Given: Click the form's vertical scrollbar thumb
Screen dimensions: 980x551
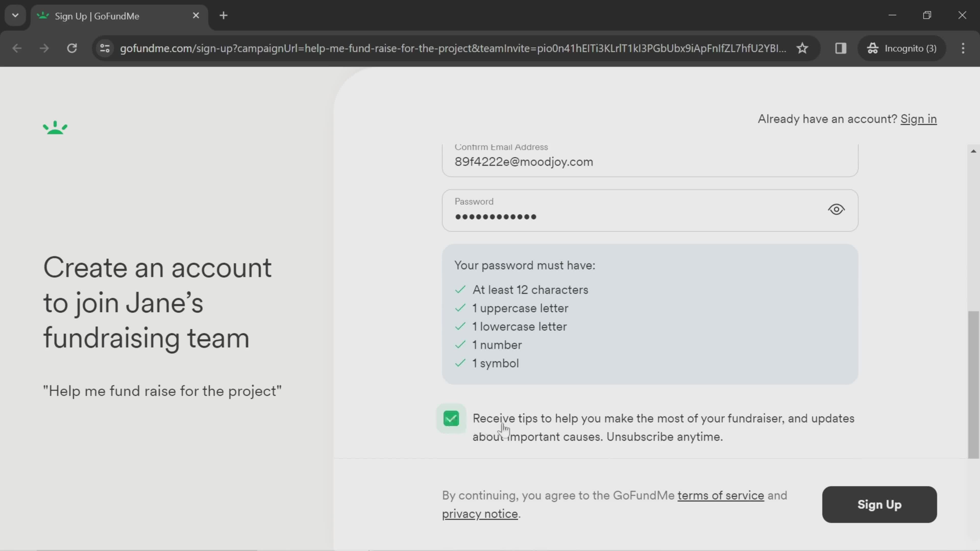Looking at the screenshot, I should click(x=973, y=384).
